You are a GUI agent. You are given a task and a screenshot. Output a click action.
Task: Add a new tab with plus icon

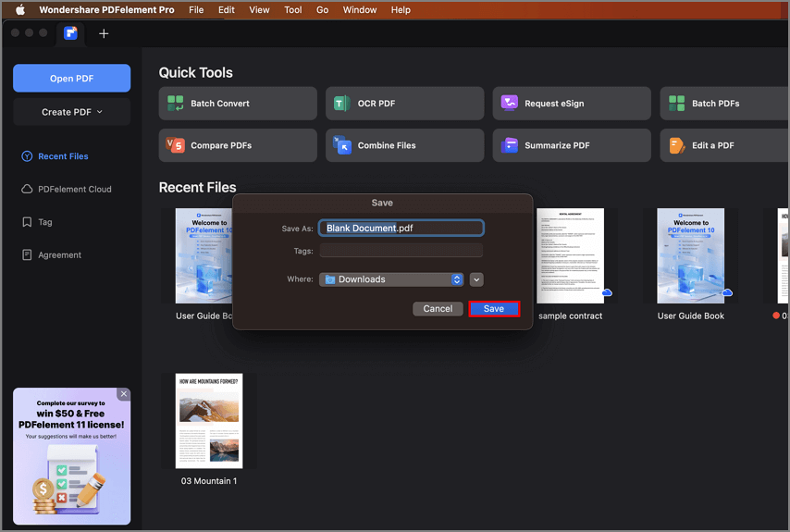[104, 33]
